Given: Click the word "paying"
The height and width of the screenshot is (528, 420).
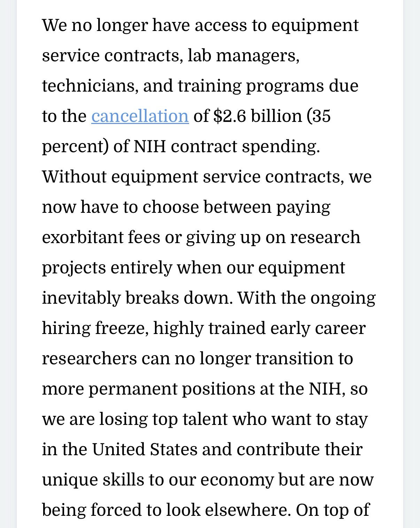Looking at the screenshot, I should click(303, 207).
